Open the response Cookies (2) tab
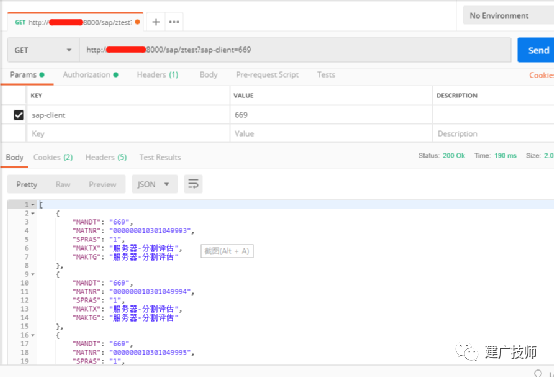 pos(53,157)
